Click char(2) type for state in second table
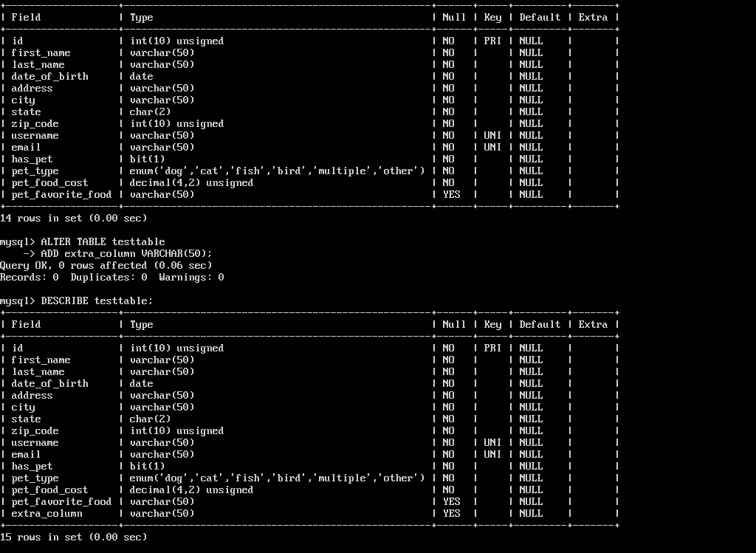The width and height of the screenshot is (756, 553). click(x=150, y=419)
